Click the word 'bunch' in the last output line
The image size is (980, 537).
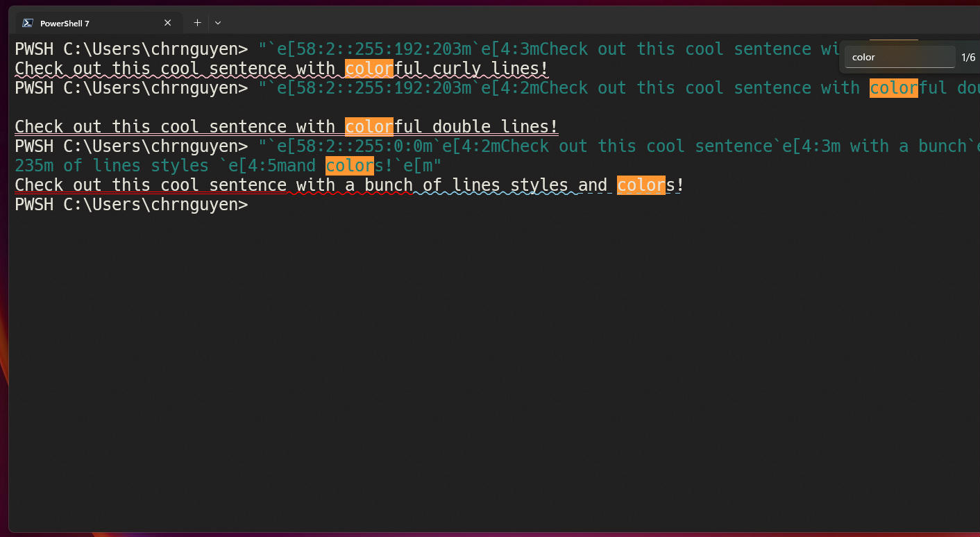click(389, 185)
